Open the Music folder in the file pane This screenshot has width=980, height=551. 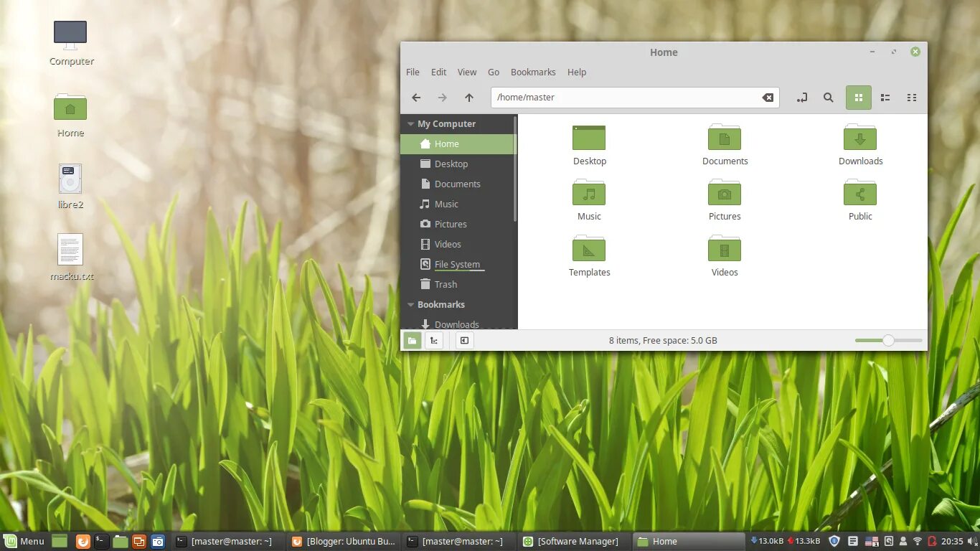589,201
